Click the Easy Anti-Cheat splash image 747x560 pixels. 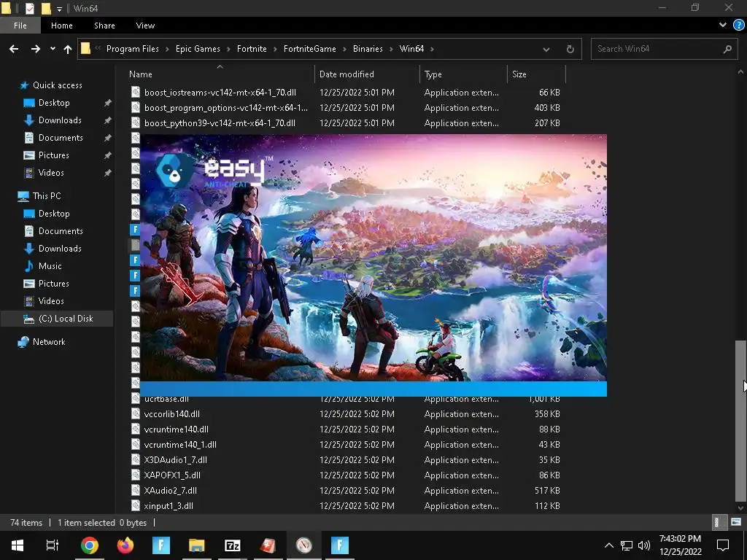(x=373, y=257)
